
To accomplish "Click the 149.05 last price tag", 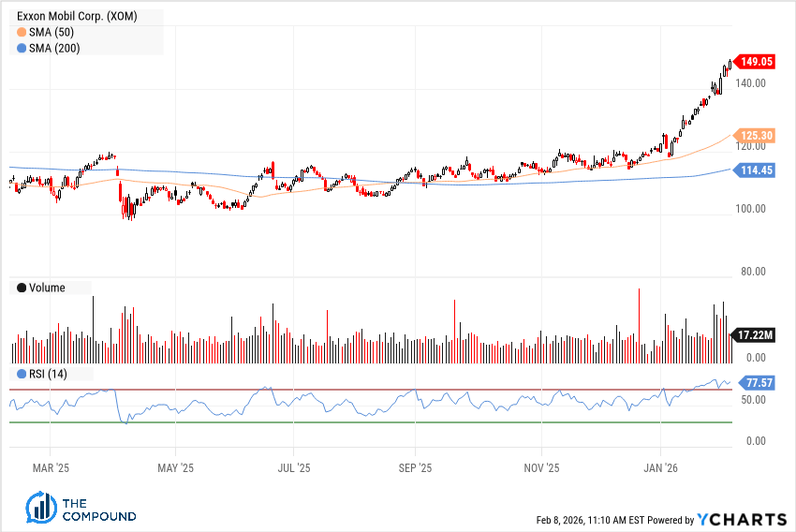I will 755,62.
